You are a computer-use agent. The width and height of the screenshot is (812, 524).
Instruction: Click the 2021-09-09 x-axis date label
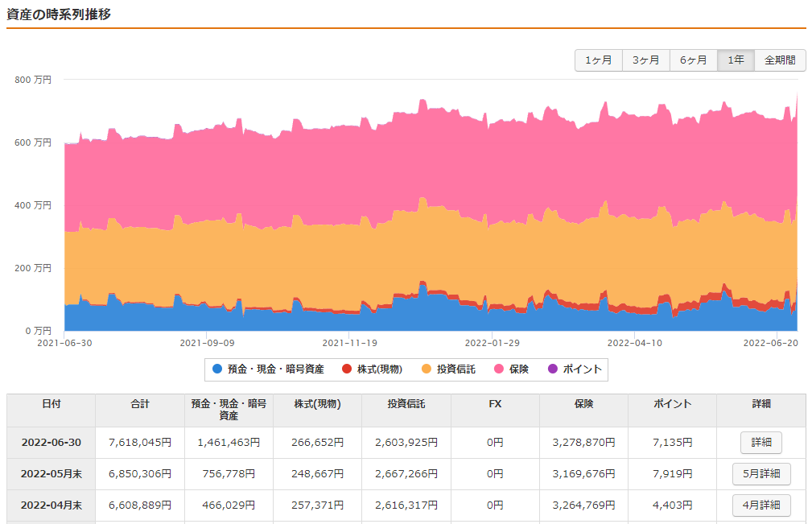(x=207, y=342)
